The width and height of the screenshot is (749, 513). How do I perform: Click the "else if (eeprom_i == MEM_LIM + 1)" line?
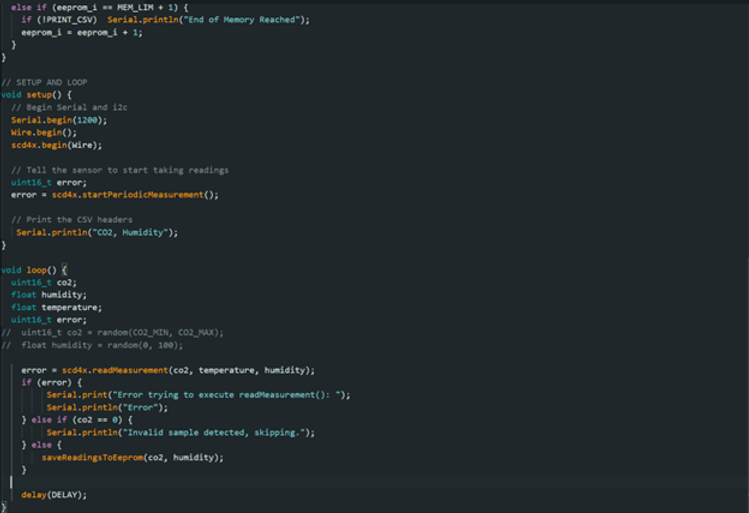point(99,8)
